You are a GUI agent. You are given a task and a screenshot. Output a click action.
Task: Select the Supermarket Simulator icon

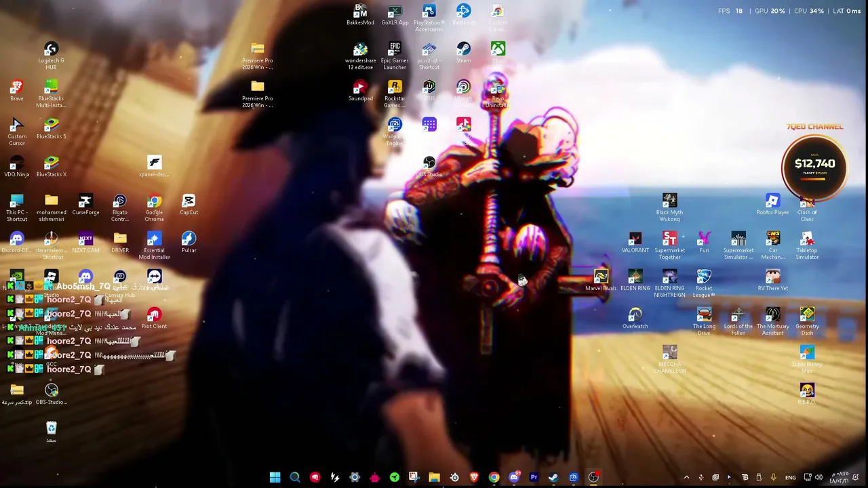click(x=738, y=246)
